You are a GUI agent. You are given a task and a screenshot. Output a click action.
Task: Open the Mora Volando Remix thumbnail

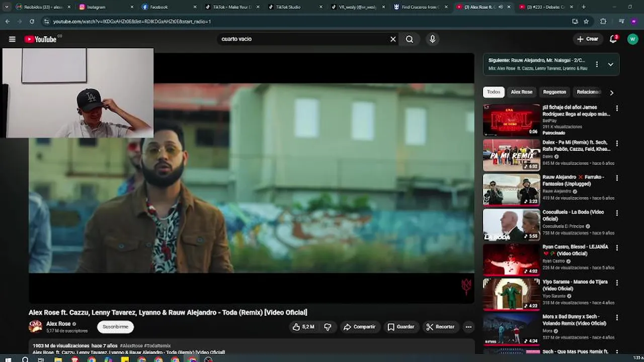click(x=511, y=330)
